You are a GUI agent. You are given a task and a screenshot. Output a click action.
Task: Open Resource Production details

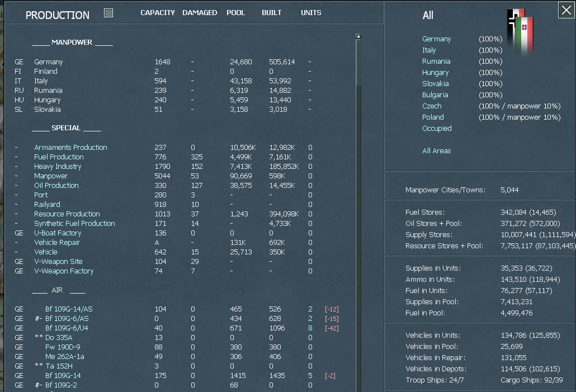click(67, 214)
